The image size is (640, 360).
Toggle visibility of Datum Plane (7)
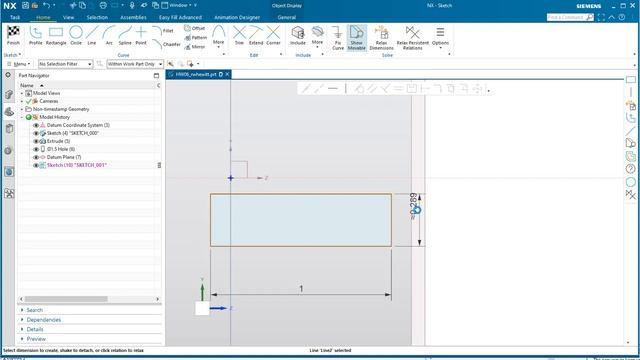[36, 157]
